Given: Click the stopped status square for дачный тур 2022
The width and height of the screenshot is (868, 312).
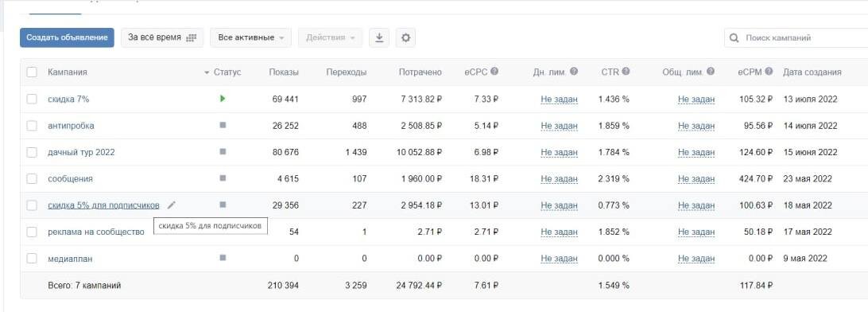Looking at the screenshot, I should tap(223, 152).
